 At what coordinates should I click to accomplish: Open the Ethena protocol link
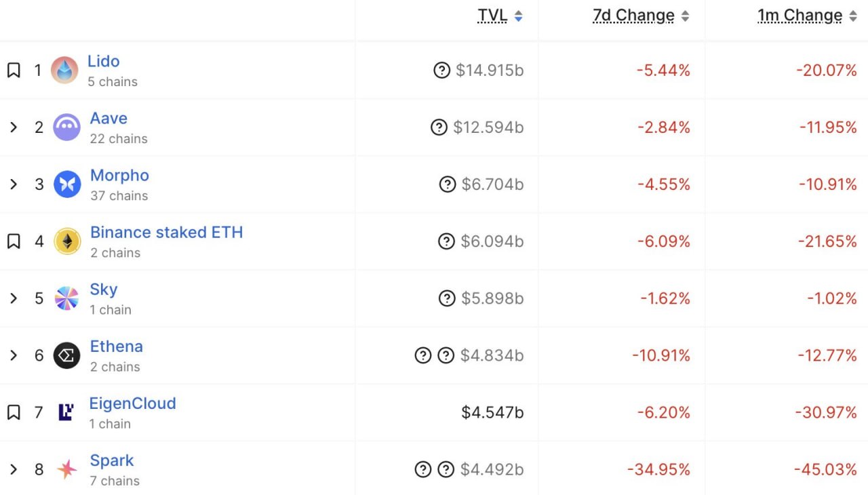(x=117, y=346)
